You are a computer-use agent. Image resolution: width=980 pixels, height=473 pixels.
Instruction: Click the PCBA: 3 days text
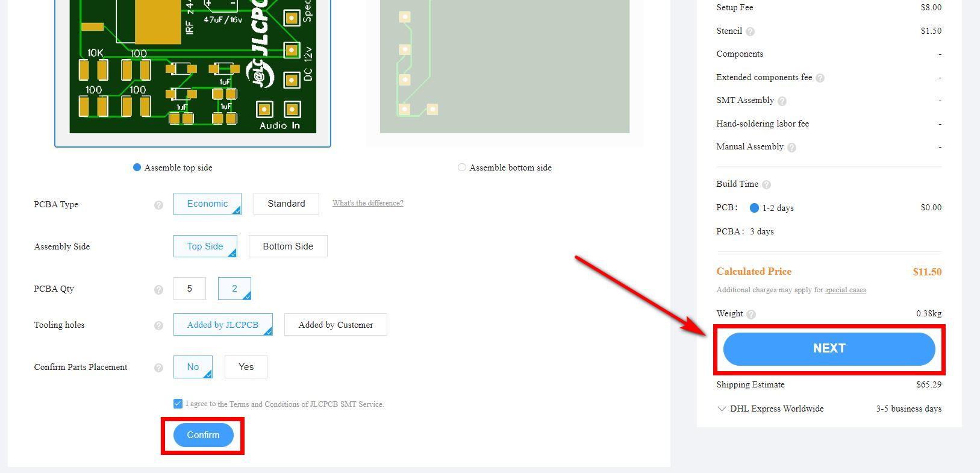coord(745,231)
